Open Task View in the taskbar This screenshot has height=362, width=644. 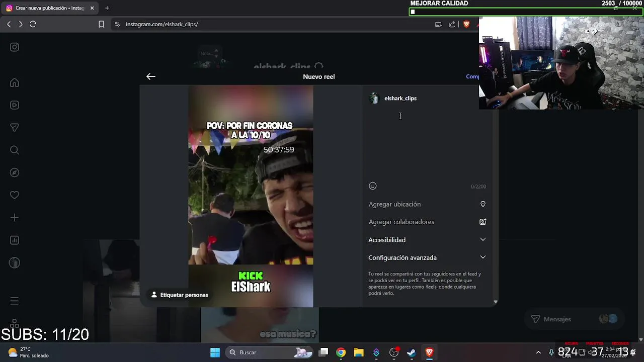[x=324, y=352]
